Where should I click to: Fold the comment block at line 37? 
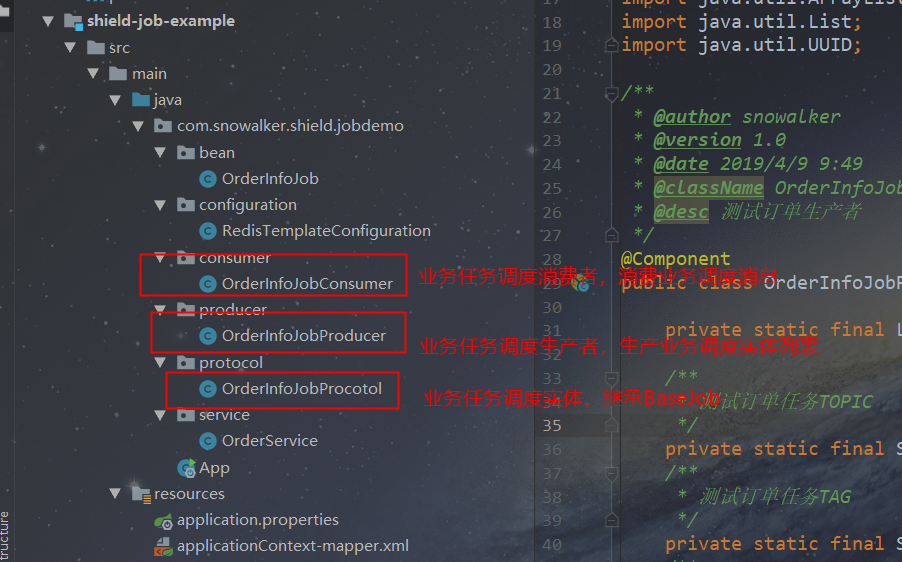click(611, 473)
